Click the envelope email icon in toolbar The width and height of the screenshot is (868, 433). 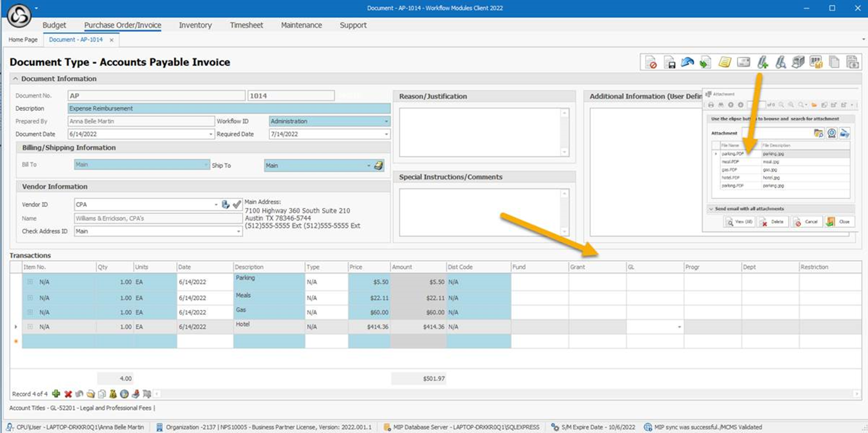(x=744, y=62)
